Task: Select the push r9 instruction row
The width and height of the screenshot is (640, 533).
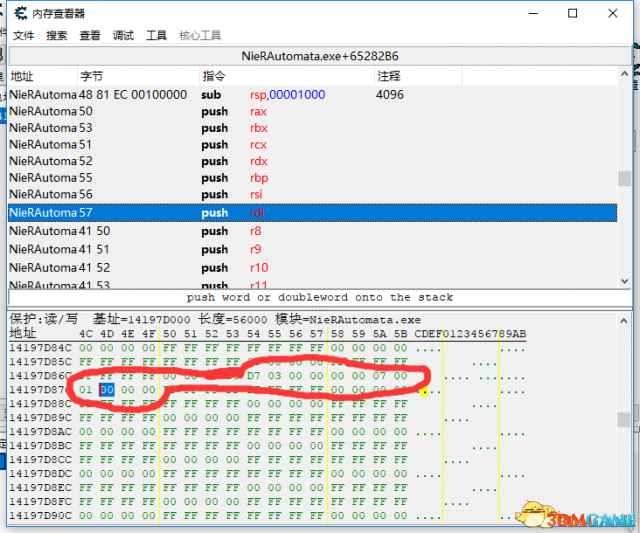Action: tap(313, 249)
